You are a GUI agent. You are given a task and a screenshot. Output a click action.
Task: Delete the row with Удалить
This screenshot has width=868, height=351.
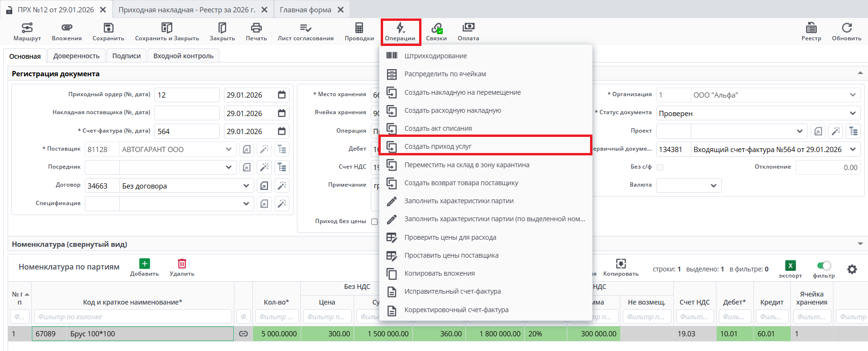coord(182,268)
